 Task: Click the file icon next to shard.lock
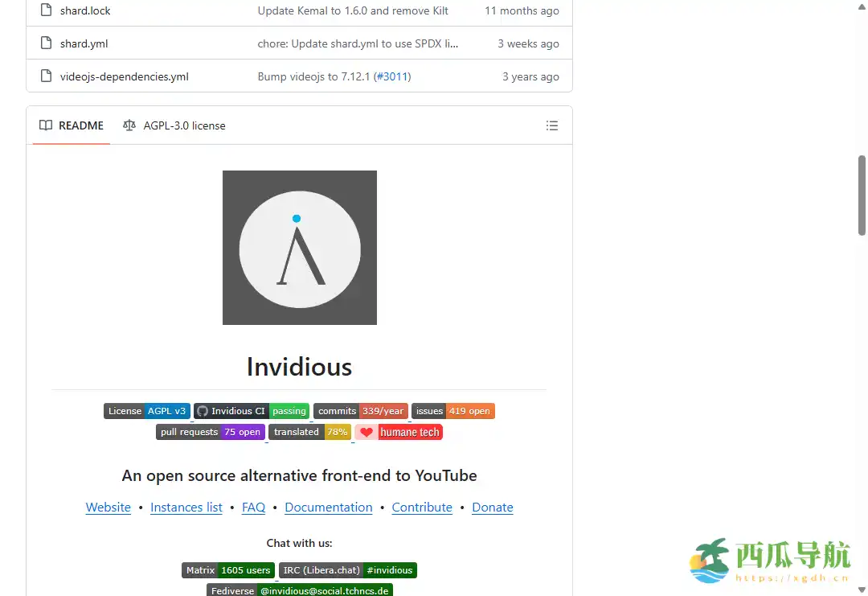[x=44, y=10]
